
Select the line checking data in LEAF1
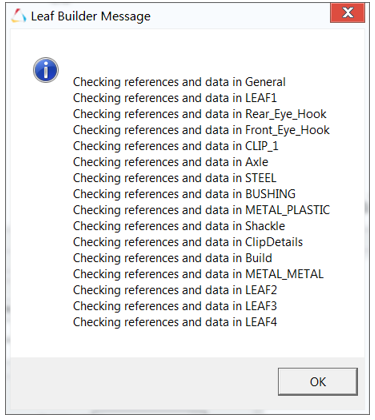click(175, 98)
